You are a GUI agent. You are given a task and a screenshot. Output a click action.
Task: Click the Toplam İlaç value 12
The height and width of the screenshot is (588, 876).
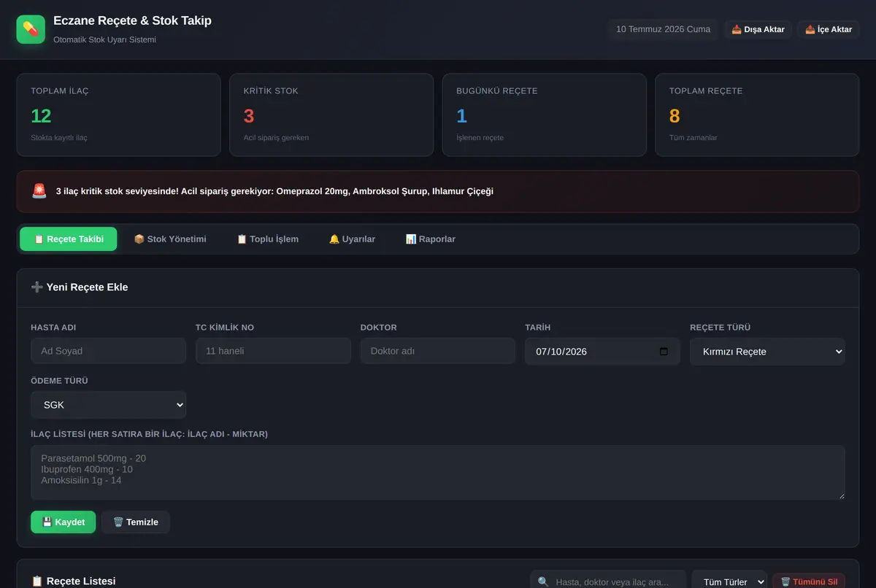click(41, 116)
